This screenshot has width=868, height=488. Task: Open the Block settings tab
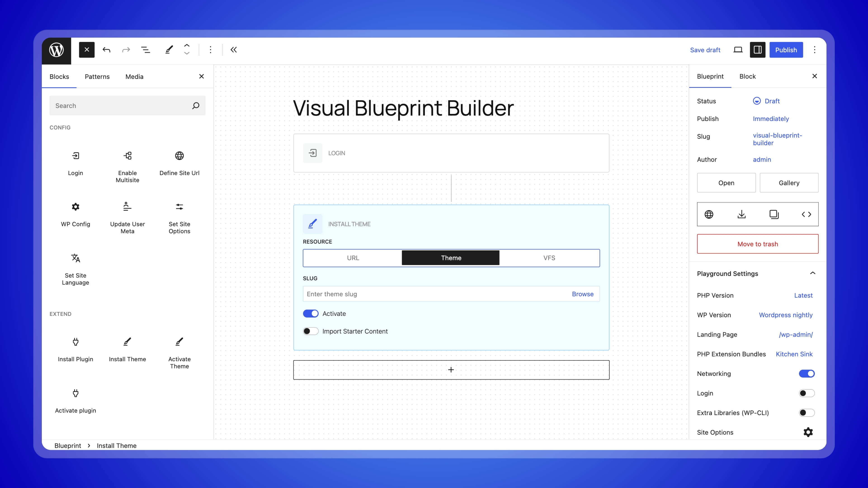747,76
